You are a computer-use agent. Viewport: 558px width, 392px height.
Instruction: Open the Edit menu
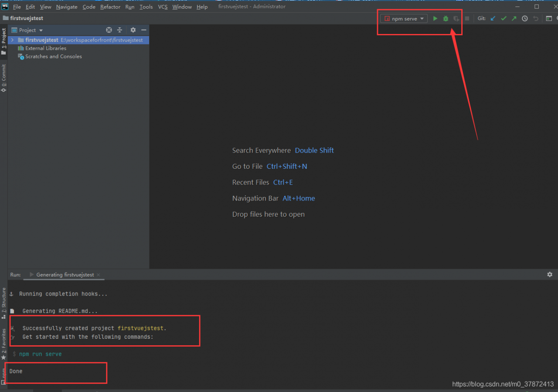pyautogui.click(x=30, y=7)
